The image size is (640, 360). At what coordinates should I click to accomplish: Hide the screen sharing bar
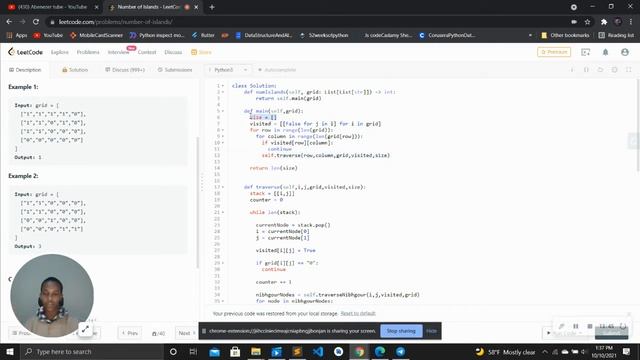(x=431, y=331)
